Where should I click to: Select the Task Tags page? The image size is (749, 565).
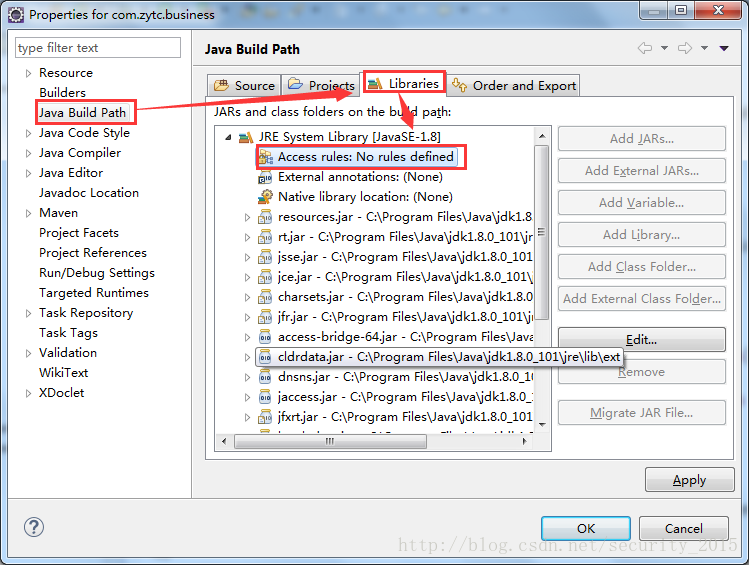[68, 333]
